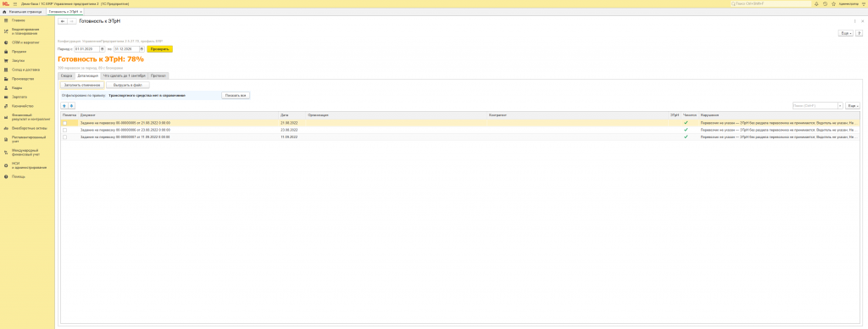868x329 pixels.
Task: Open calendar for period end date
Action: [142, 48]
